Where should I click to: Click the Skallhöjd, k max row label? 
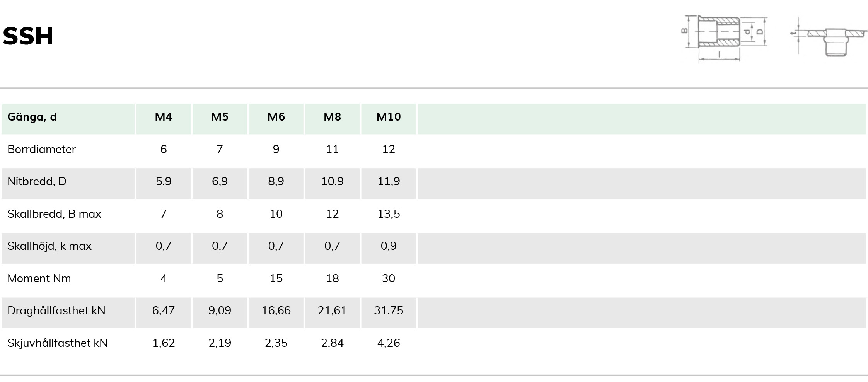click(x=49, y=246)
